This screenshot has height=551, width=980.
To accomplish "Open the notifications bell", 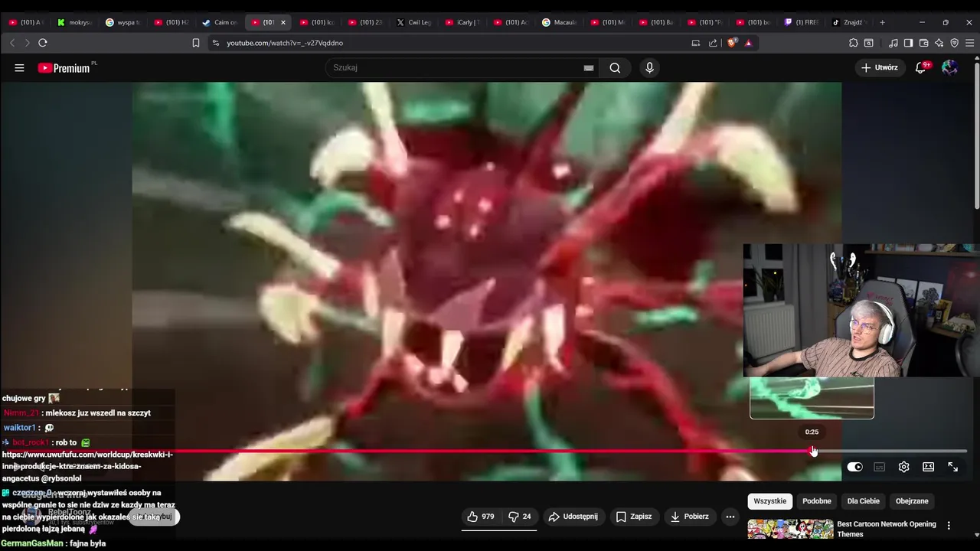I will tap(921, 67).
